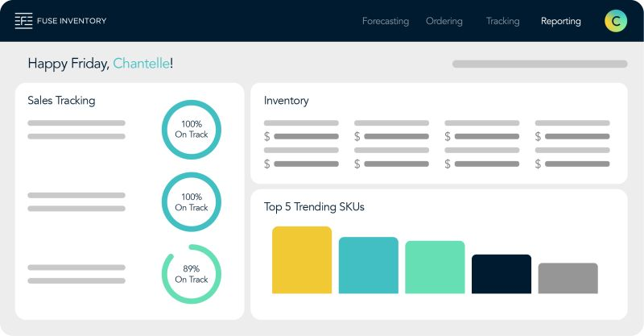Click the Top 5 Trending SKUs heading

(x=314, y=206)
